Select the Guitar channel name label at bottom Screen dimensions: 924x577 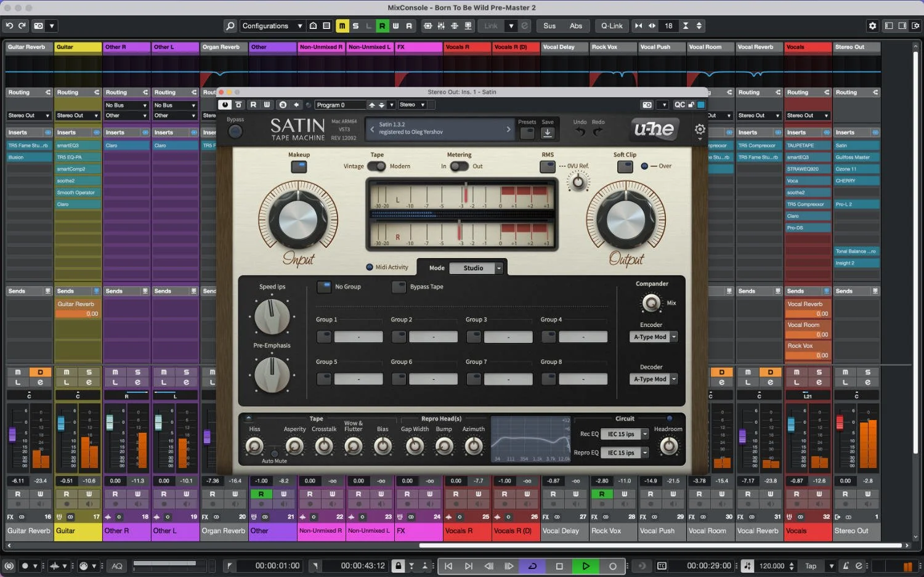[78, 531]
